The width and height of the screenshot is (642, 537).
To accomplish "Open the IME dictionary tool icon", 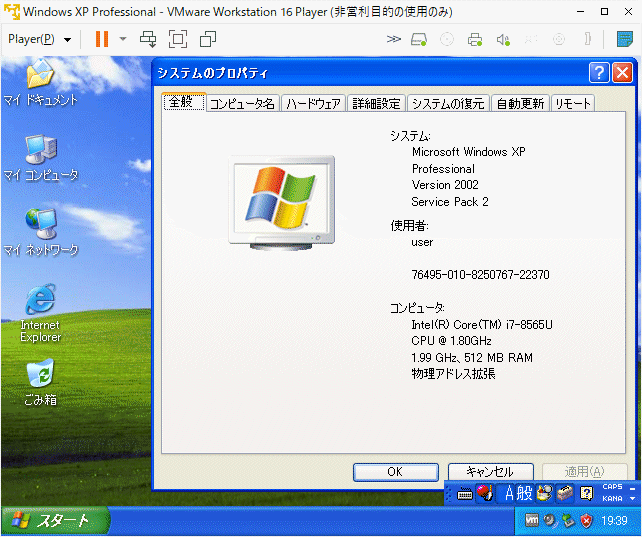I will coord(545,493).
